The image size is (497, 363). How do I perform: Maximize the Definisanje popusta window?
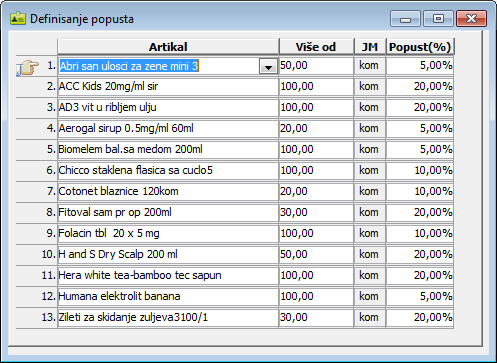438,18
